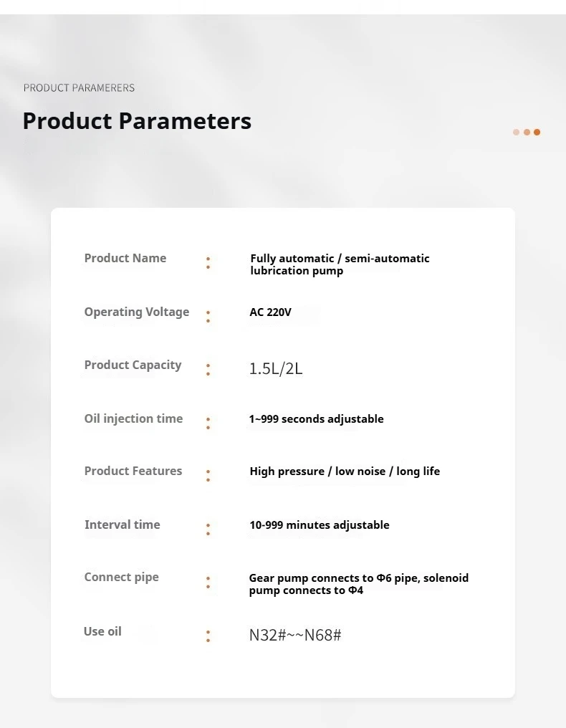Image resolution: width=566 pixels, height=728 pixels.
Task: Select the Product Name label
Action: point(125,258)
